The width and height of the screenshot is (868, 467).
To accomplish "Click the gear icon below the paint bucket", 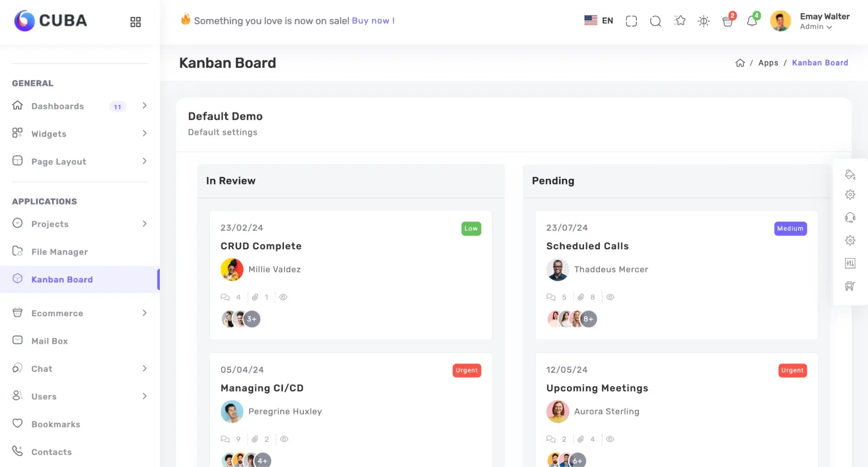I will coord(850,195).
